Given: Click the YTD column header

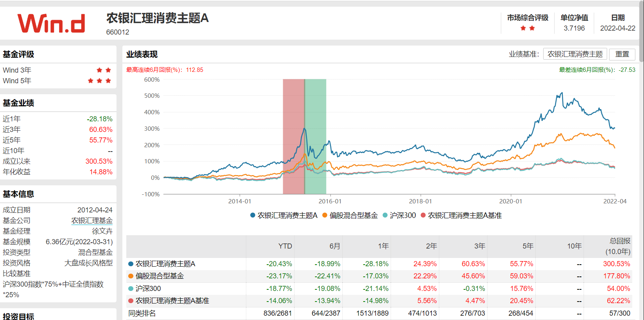Looking at the screenshot, I should click(285, 246).
